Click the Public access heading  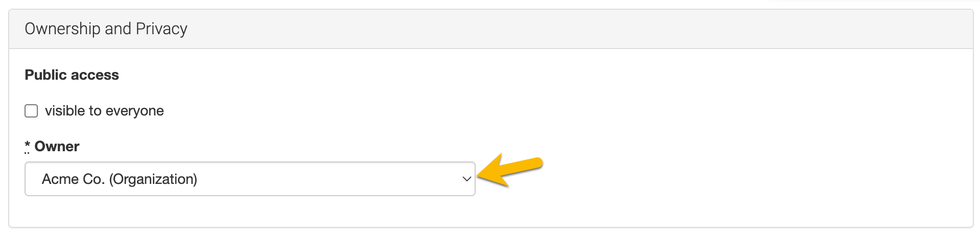point(72,75)
